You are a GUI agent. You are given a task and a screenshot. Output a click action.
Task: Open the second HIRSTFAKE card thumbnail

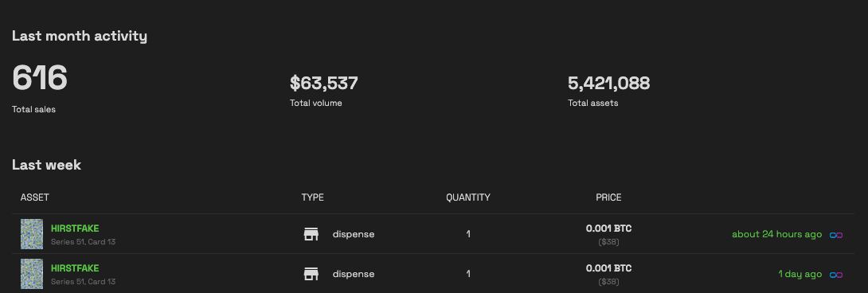tap(32, 274)
